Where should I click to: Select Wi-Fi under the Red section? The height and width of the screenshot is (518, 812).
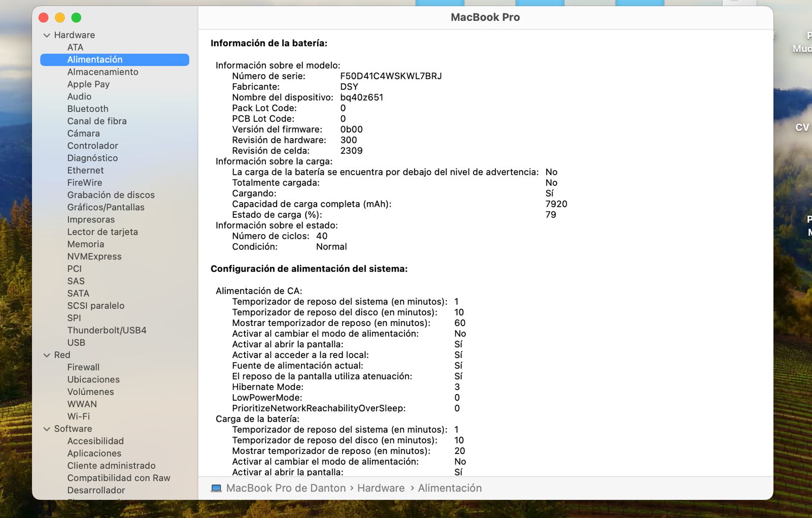tap(79, 416)
